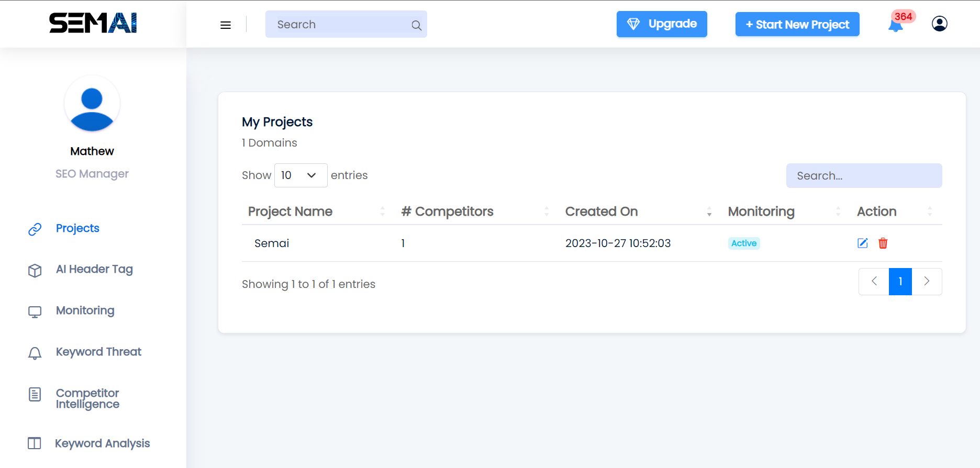This screenshot has height=468, width=980.
Task: Open the user account profile icon
Action: (x=939, y=23)
